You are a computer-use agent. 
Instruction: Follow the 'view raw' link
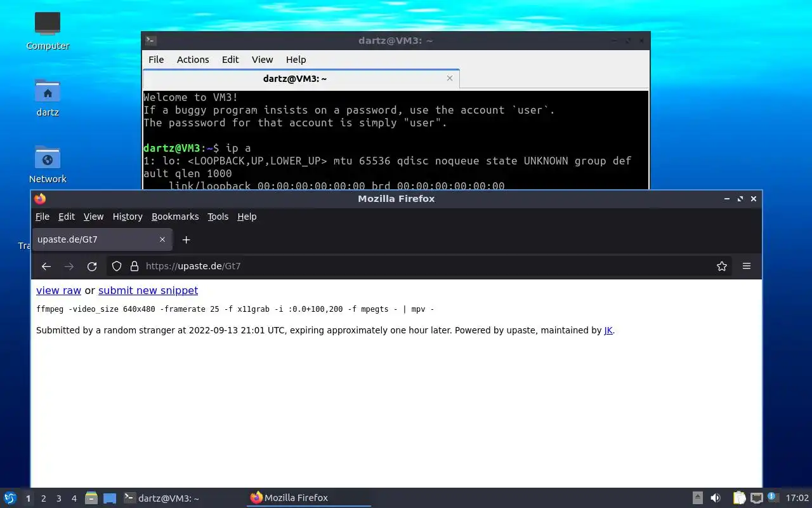point(58,290)
